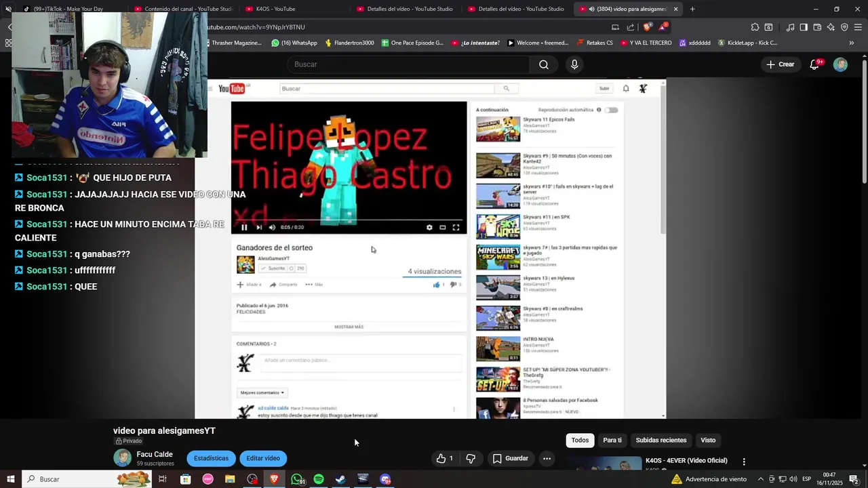The height and width of the screenshot is (488, 868).
Task: Open the Kicklet.app bookmark
Action: (x=747, y=43)
